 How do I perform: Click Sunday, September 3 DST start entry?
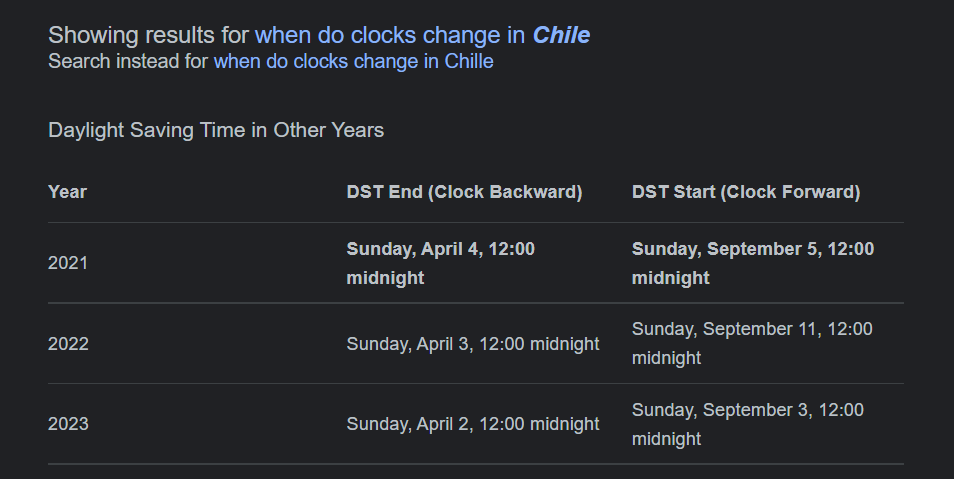[x=748, y=424]
